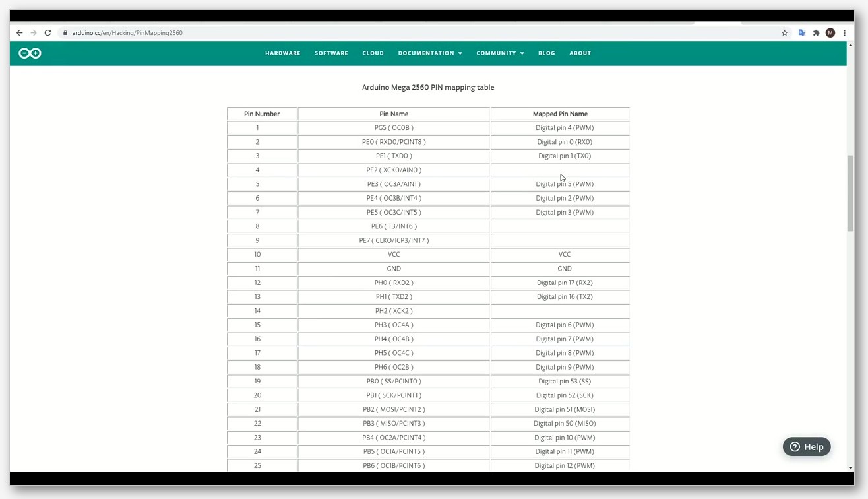Go back with the browser back arrow

pyautogui.click(x=19, y=32)
